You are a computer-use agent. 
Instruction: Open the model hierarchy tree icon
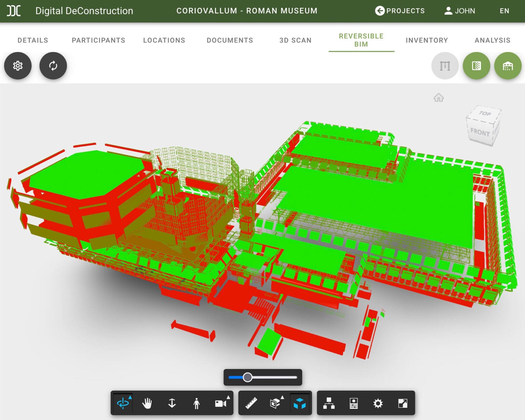tap(329, 403)
